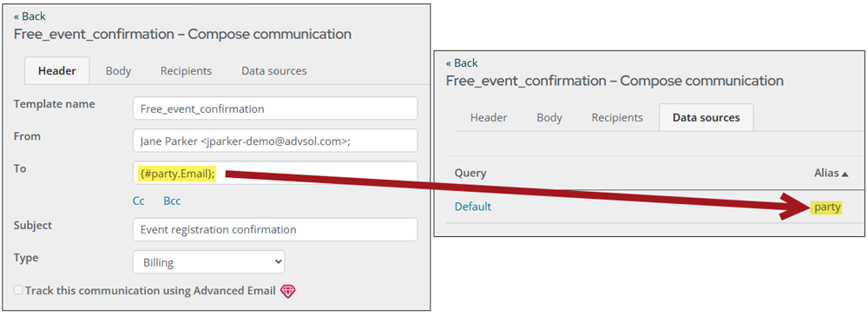Select Data sources tab in left panel
868x316 pixels.
[274, 71]
